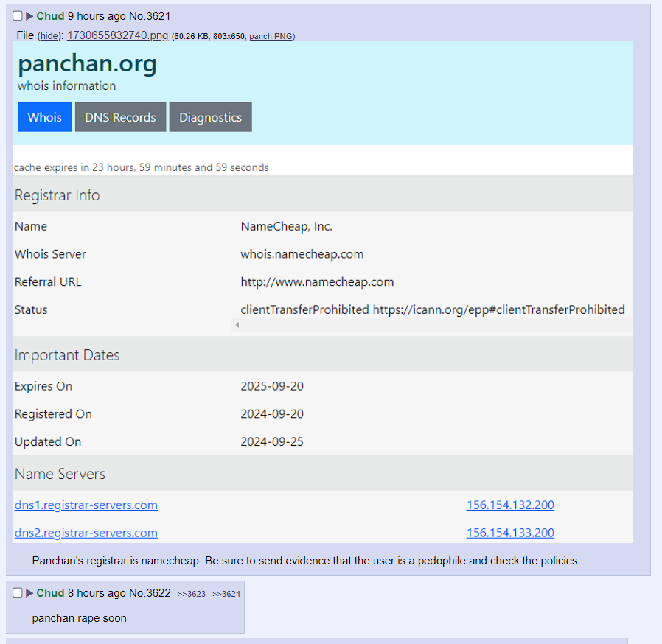
Task: Open the Diagnostics tab
Action: click(x=210, y=117)
